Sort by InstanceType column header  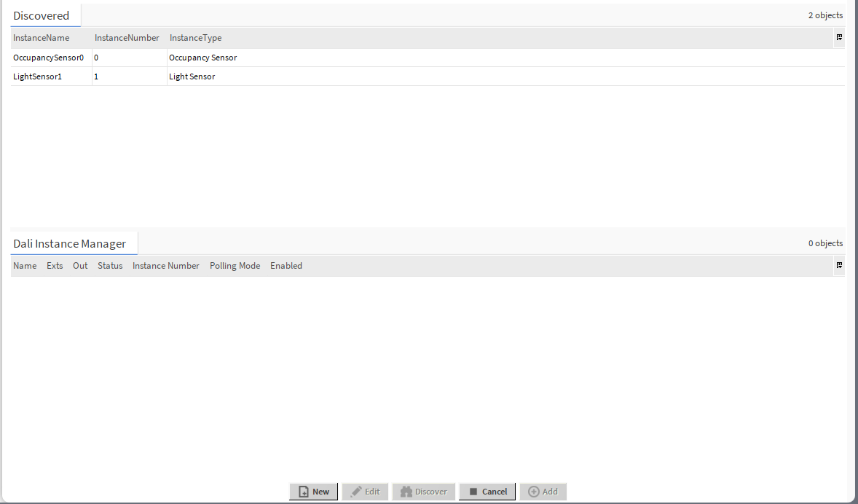click(x=195, y=38)
